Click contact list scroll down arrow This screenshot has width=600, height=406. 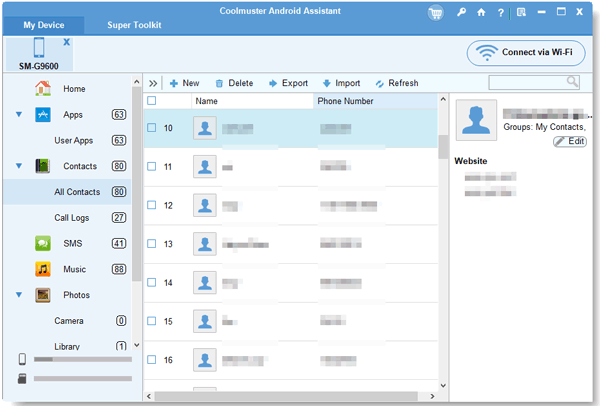click(443, 385)
